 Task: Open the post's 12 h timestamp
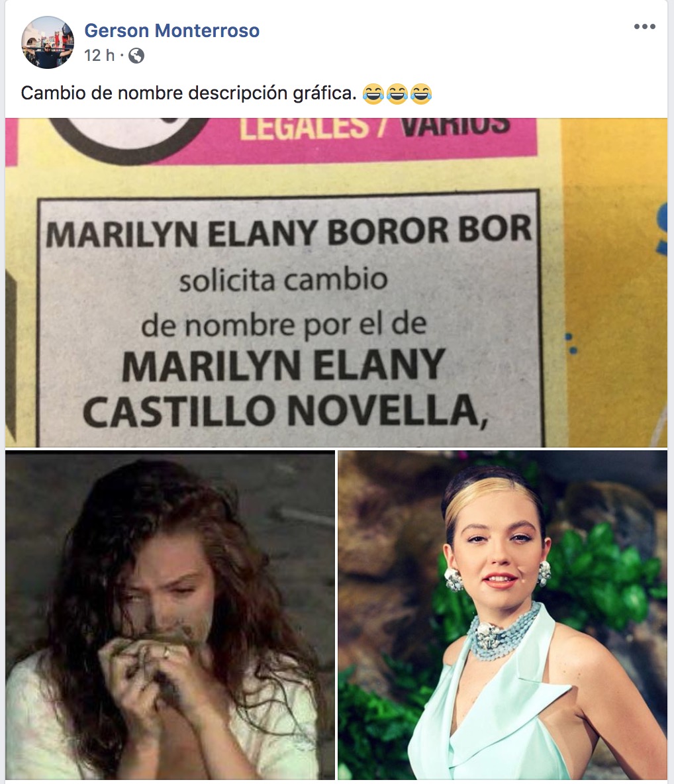[99, 55]
